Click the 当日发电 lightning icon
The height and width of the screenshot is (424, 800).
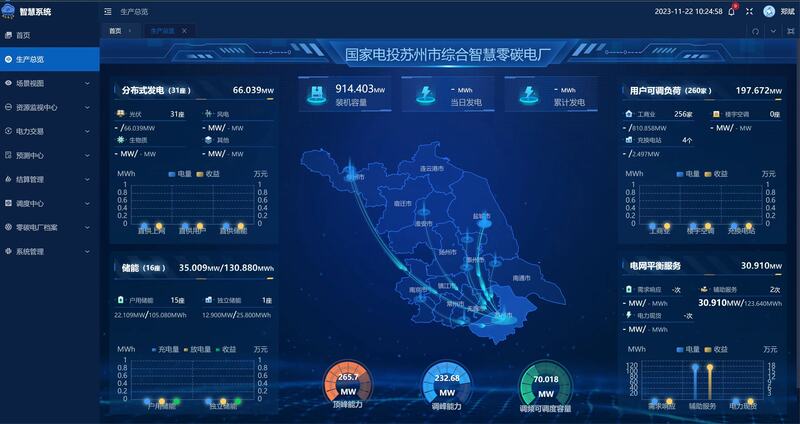[x=425, y=94]
